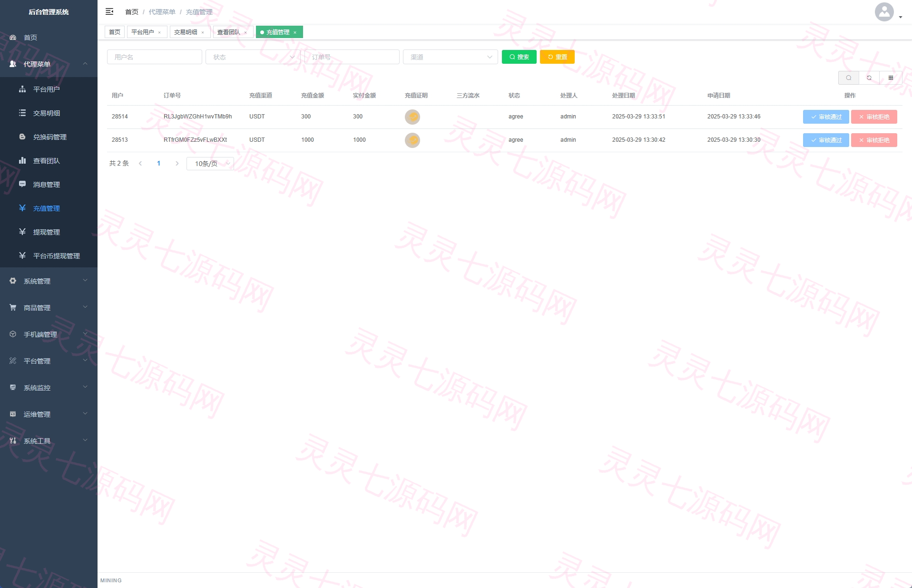
Task: Expand the 系统工具 sidebar group
Action: click(49, 441)
